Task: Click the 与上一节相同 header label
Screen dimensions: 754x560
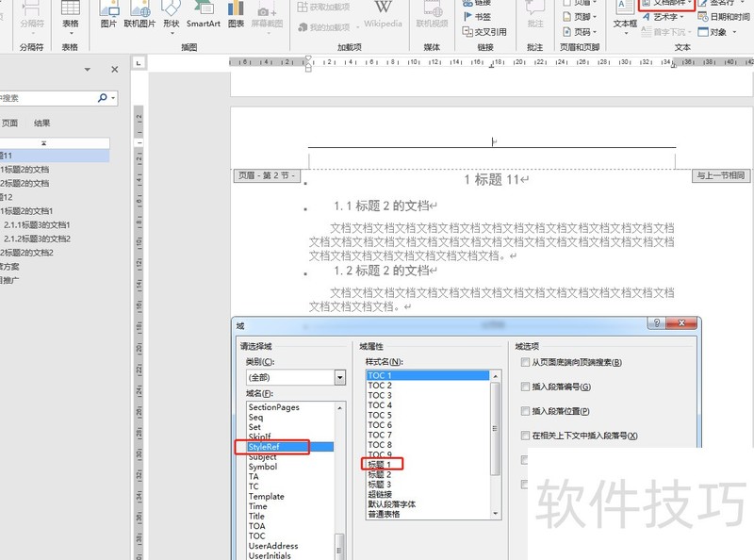Action: [721, 175]
